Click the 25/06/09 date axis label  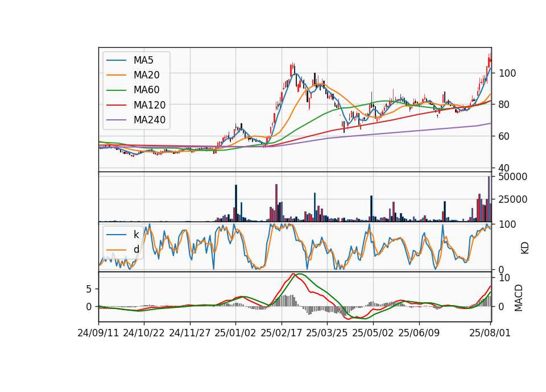pyautogui.click(x=419, y=333)
